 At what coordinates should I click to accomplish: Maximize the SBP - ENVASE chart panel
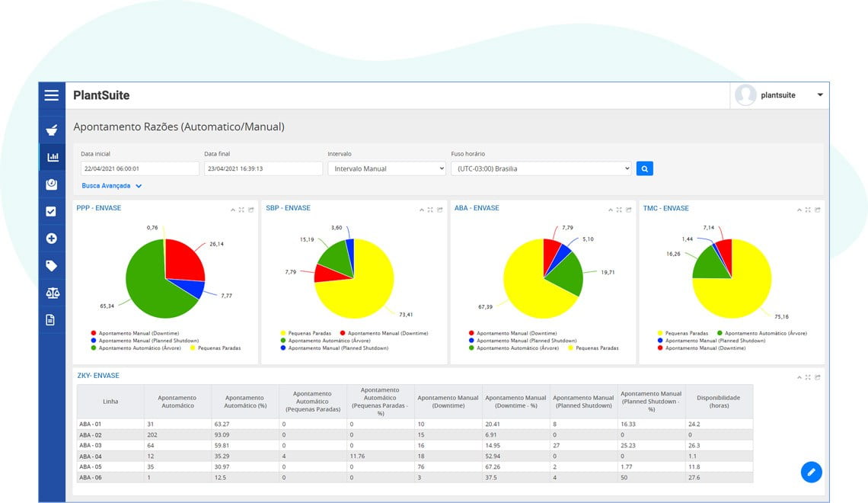pos(430,210)
